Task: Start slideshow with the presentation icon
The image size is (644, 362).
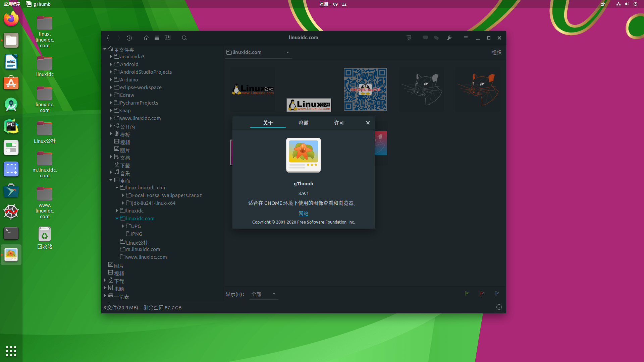Action: 409,38
